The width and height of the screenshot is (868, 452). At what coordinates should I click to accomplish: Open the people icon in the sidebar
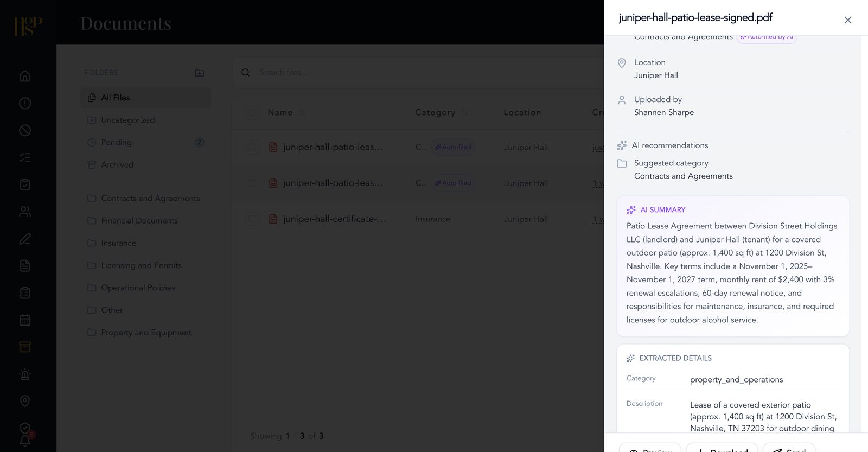[25, 212]
